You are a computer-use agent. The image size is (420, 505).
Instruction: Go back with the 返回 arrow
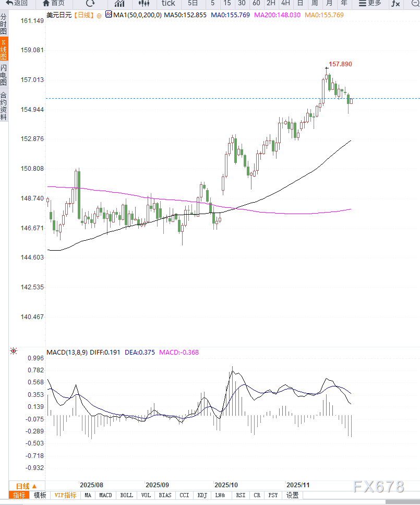17,3
